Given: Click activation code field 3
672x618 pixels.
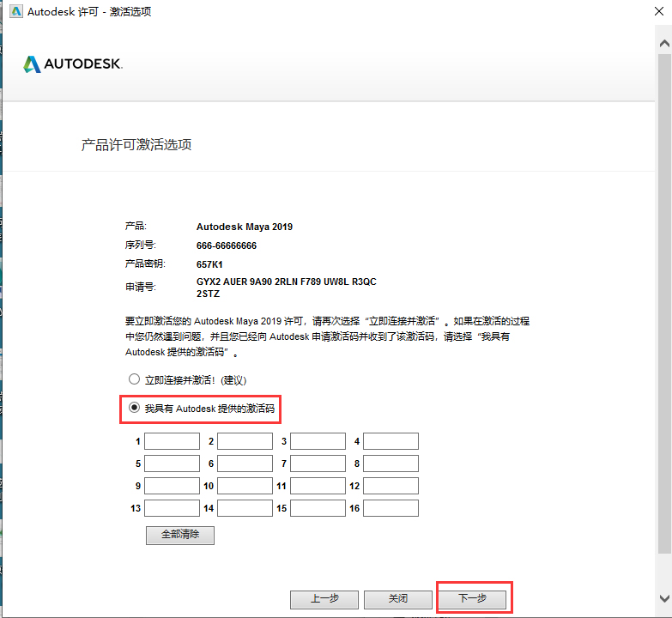Looking at the screenshot, I should (x=318, y=441).
